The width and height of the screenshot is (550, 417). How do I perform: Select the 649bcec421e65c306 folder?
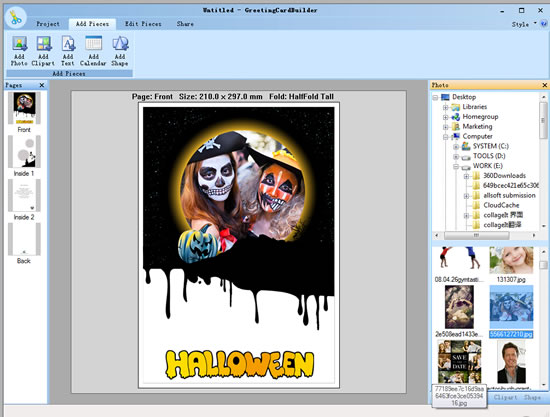pos(511,185)
